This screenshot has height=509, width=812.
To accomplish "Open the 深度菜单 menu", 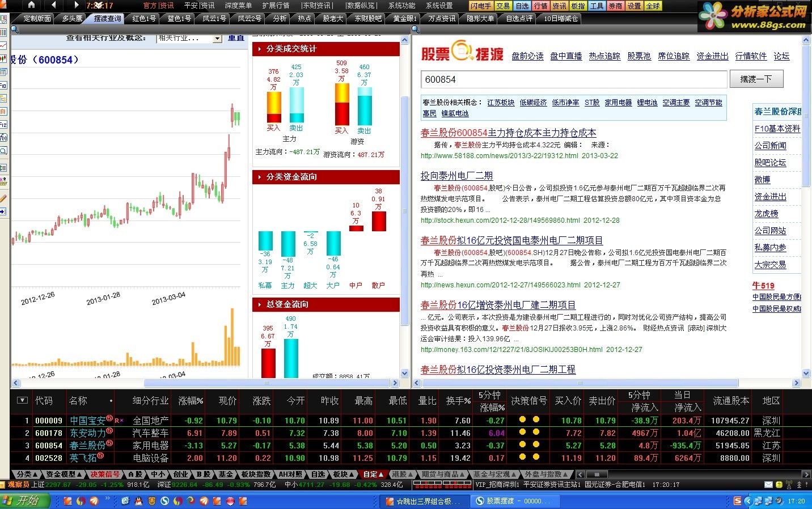I will point(238,6).
